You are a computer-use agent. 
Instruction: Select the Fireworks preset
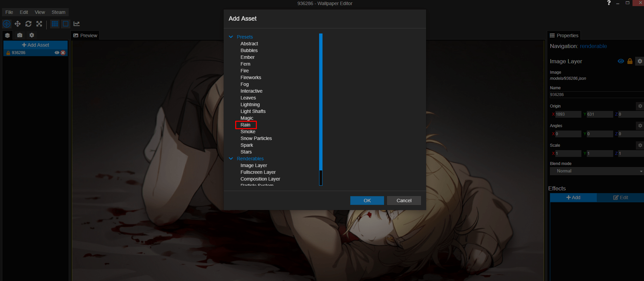click(251, 77)
